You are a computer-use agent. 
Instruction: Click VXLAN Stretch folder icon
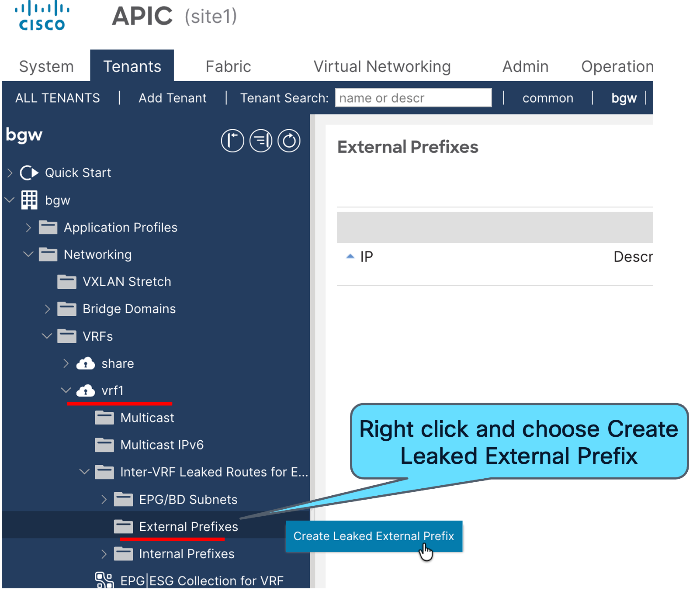67,281
